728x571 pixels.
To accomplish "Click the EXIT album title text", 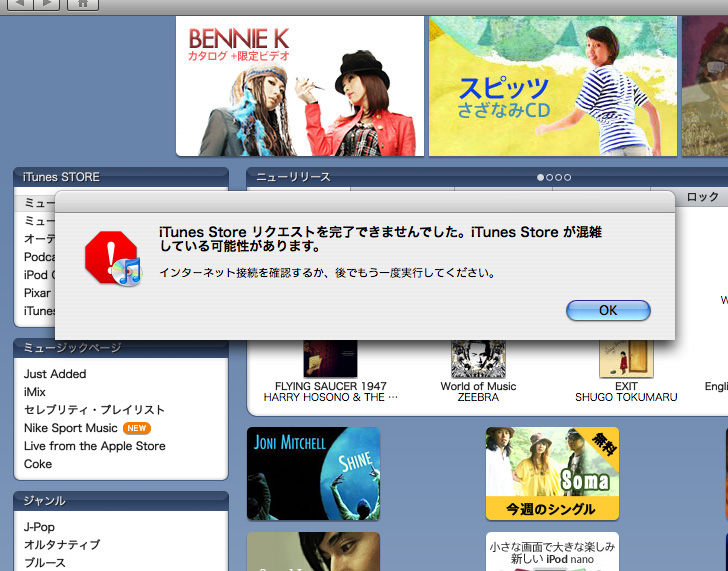I will (626, 386).
